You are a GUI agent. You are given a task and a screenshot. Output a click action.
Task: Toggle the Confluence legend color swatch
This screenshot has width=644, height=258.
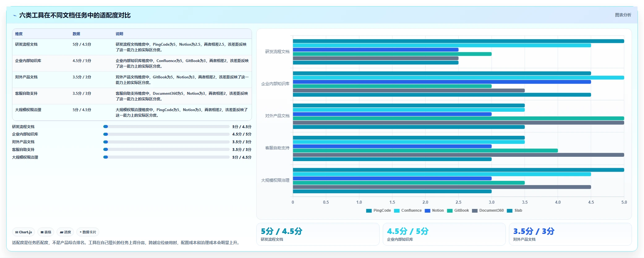(397, 211)
